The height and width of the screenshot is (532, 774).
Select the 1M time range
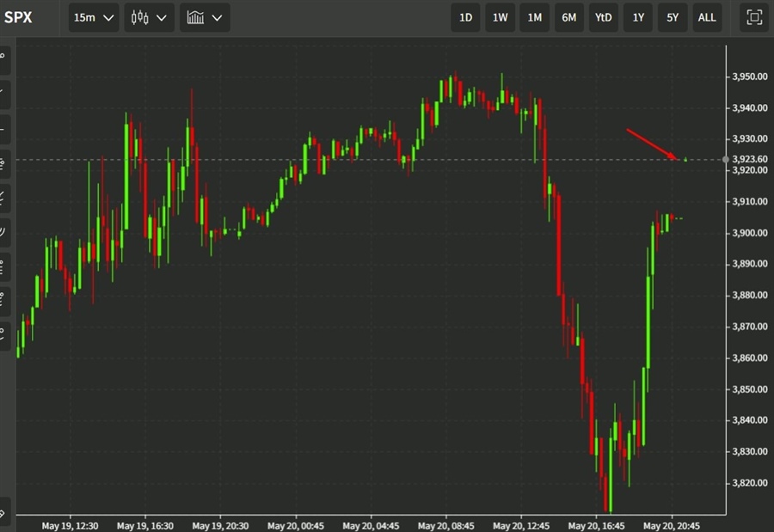pyautogui.click(x=535, y=18)
